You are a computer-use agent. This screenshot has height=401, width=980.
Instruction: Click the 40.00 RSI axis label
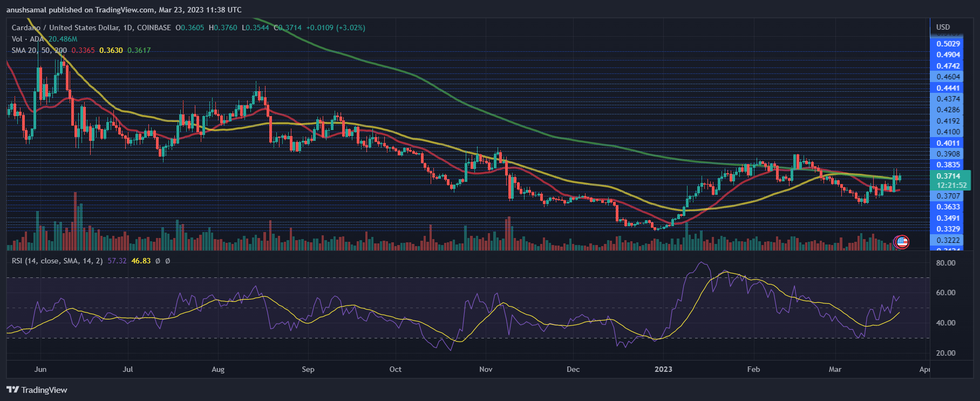[x=945, y=323]
